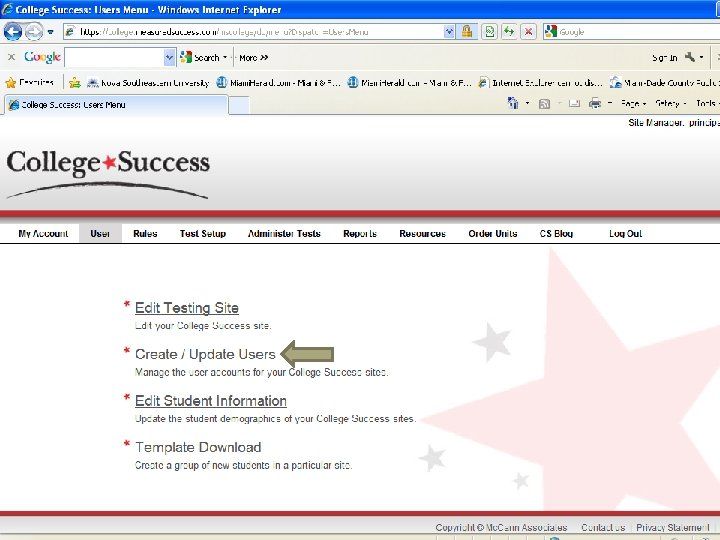
Task: Open the Administer Tests menu item
Action: point(284,233)
